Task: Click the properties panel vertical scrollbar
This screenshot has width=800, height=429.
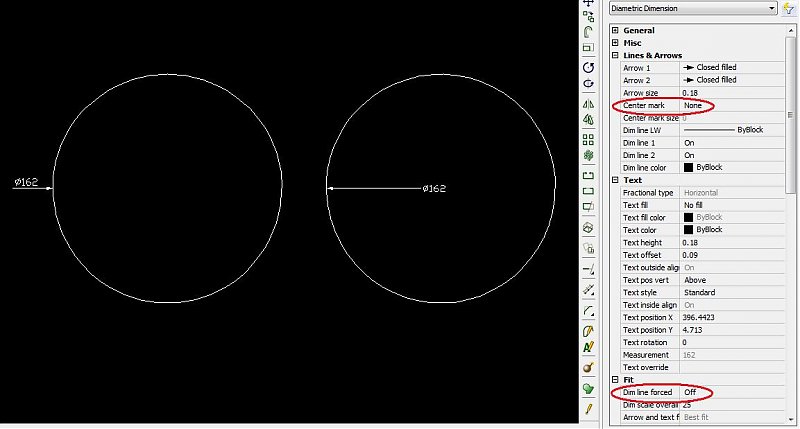Action: (791, 115)
